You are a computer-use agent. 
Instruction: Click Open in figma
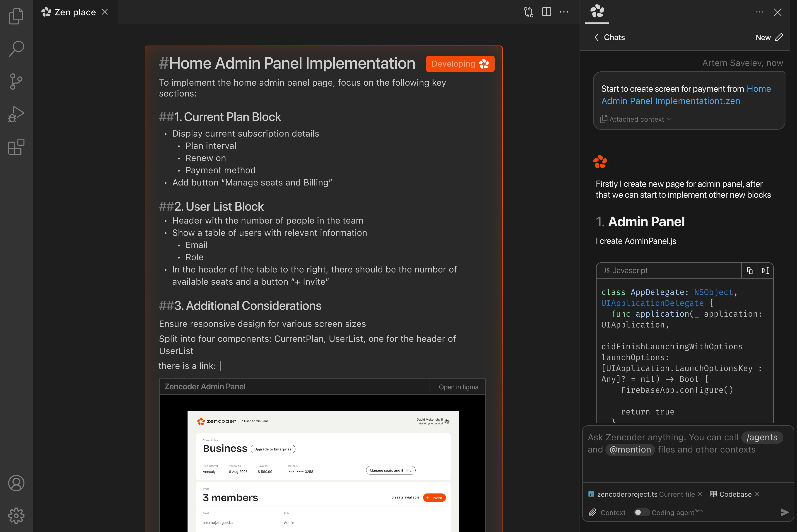point(458,387)
